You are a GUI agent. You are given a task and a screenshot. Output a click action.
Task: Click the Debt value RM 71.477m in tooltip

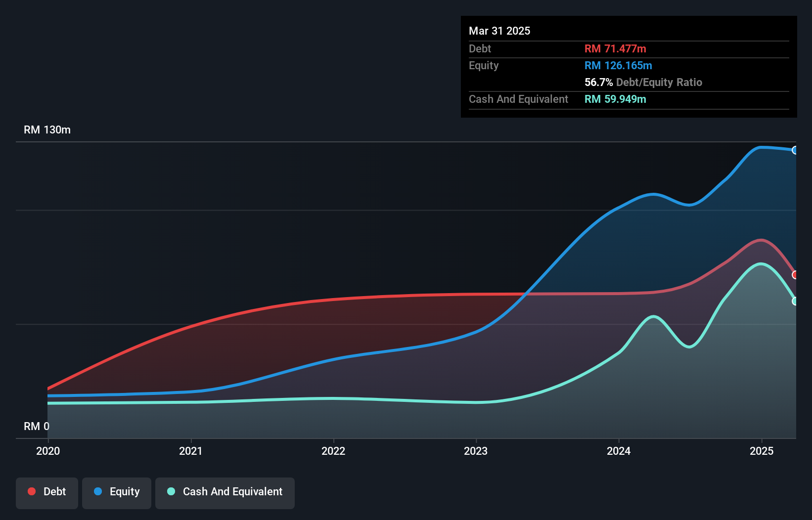pyautogui.click(x=615, y=48)
